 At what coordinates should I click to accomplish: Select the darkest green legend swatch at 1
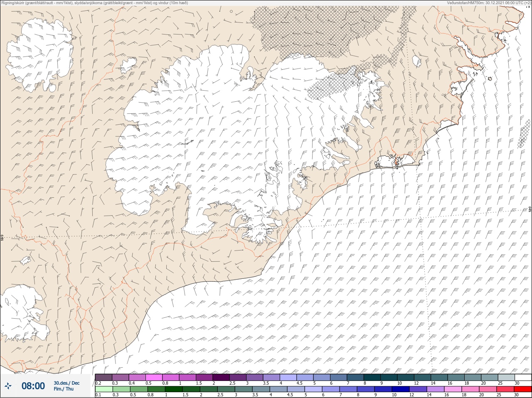173,389
